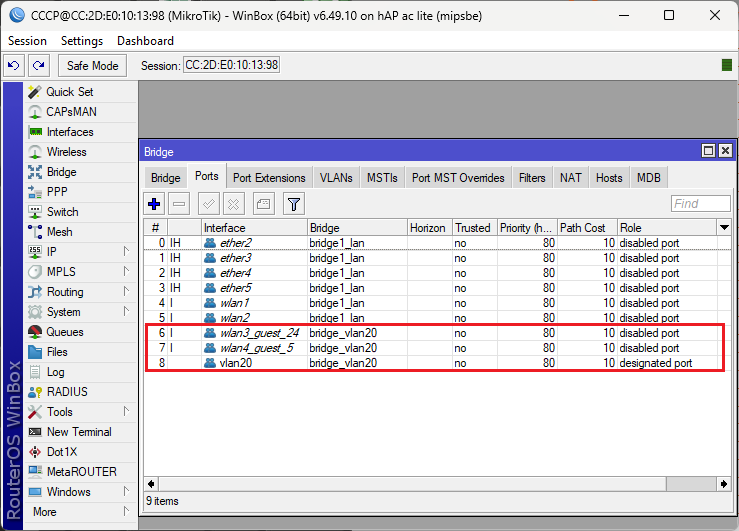The image size is (739, 531).
Task: Switch to the MSTIs tab
Action: [382, 178]
